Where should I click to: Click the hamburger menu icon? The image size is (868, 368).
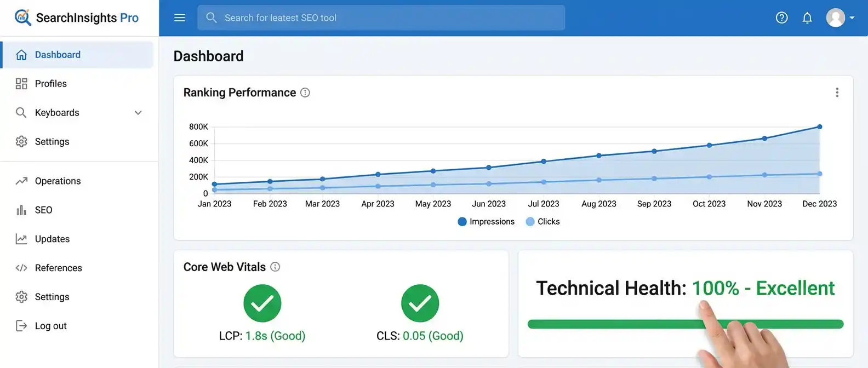pyautogui.click(x=180, y=18)
